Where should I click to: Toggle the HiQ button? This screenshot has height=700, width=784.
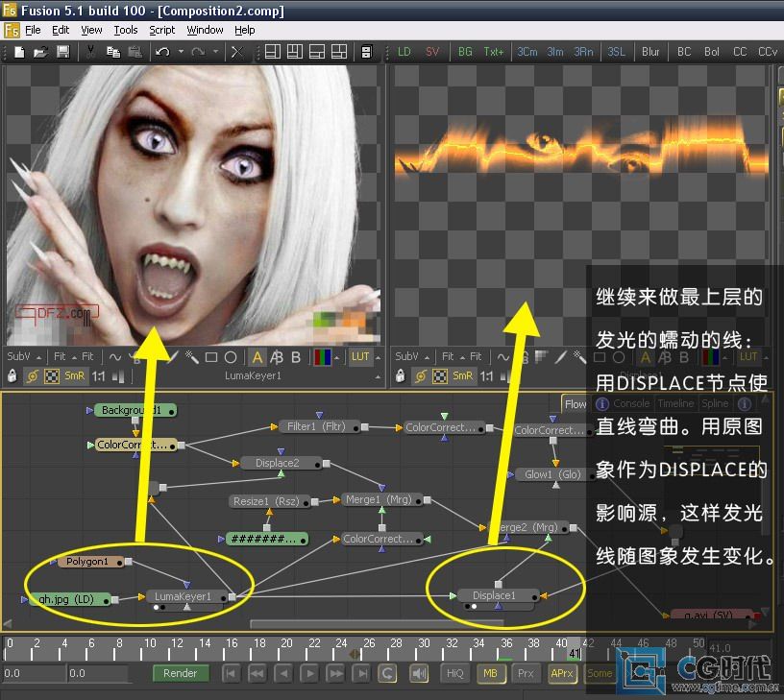(x=455, y=673)
